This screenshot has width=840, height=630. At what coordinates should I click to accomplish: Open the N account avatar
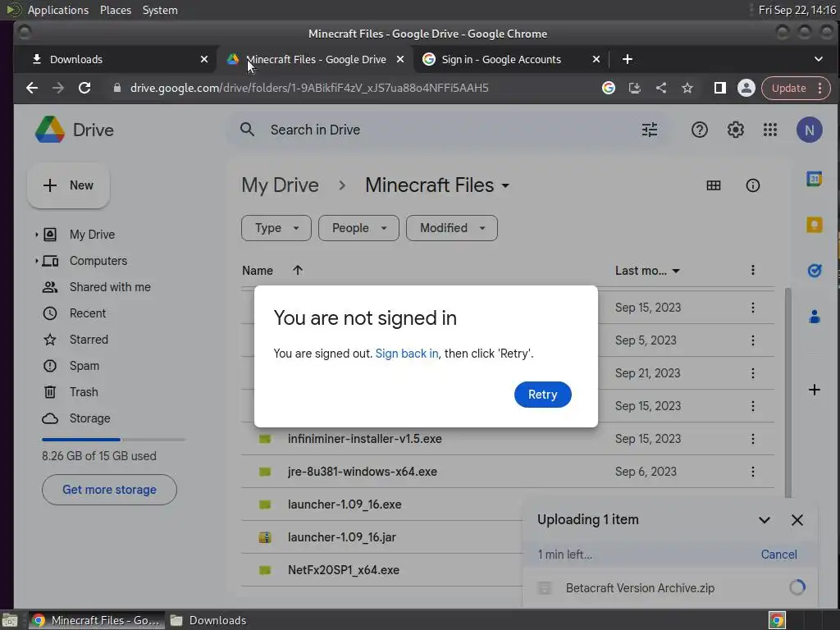click(809, 130)
